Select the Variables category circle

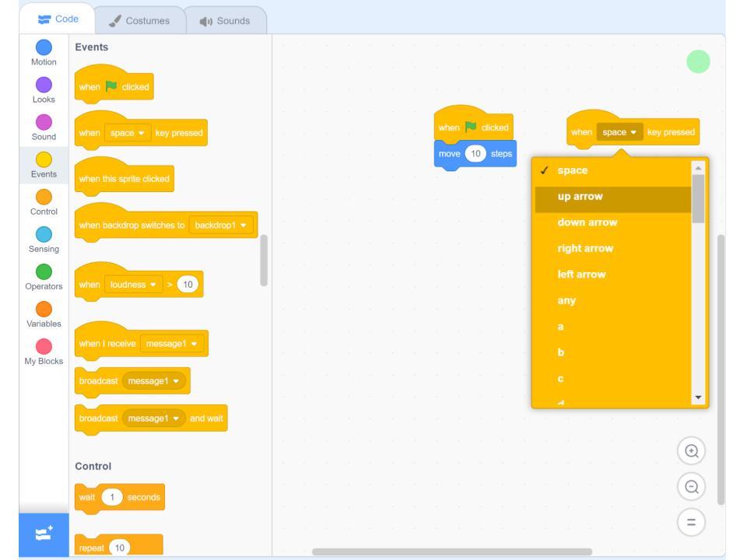tap(44, 309)
